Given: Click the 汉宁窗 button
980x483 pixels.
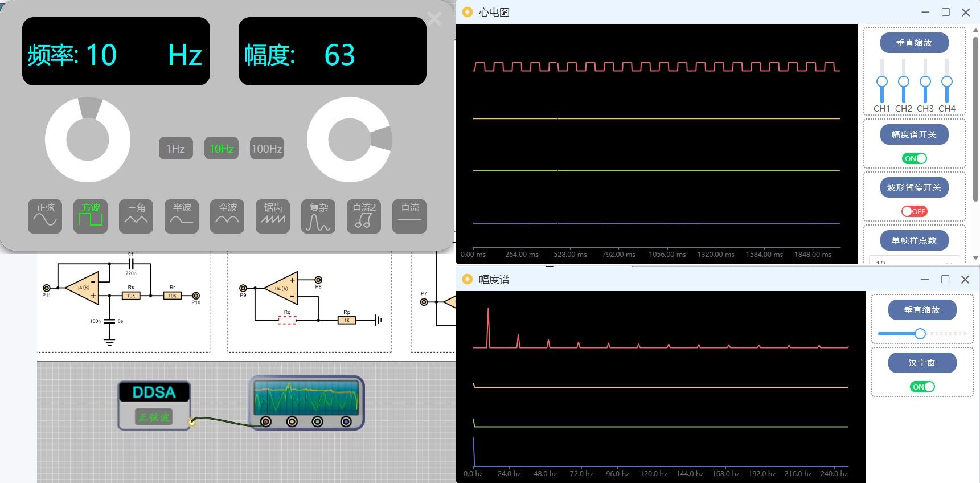Looking at the screenshot, I should [922, 363].
